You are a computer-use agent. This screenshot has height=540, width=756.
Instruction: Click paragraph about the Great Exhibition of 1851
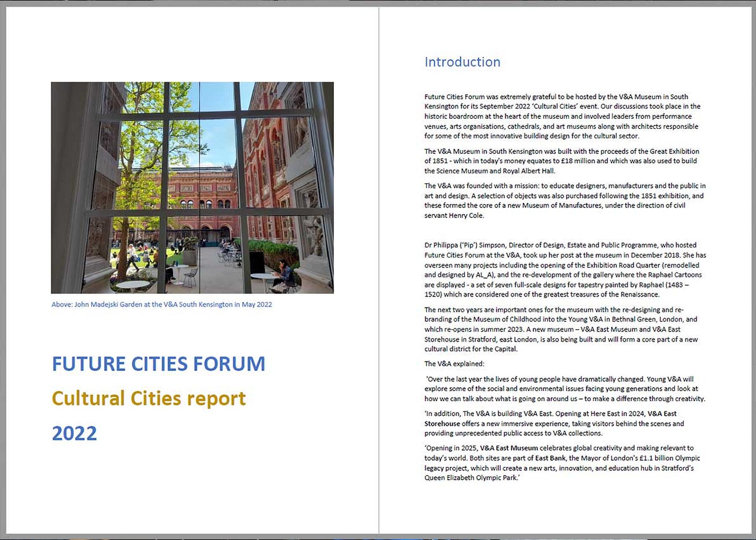pos(562,161)
